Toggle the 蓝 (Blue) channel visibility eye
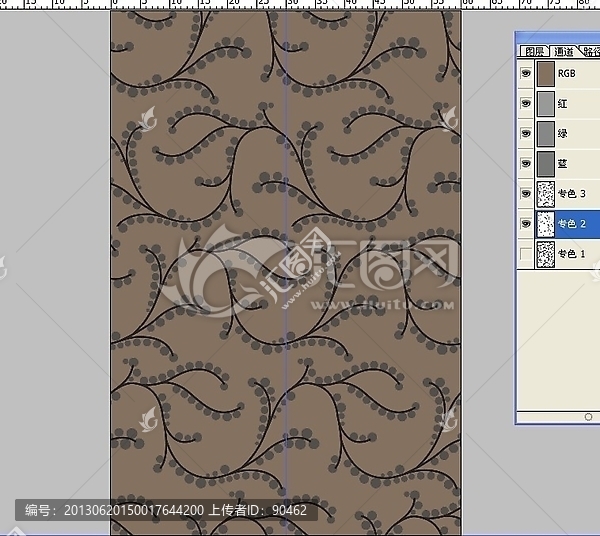This screenshot has height=536, width=600. pyautogui.click(x=526, y=163)
